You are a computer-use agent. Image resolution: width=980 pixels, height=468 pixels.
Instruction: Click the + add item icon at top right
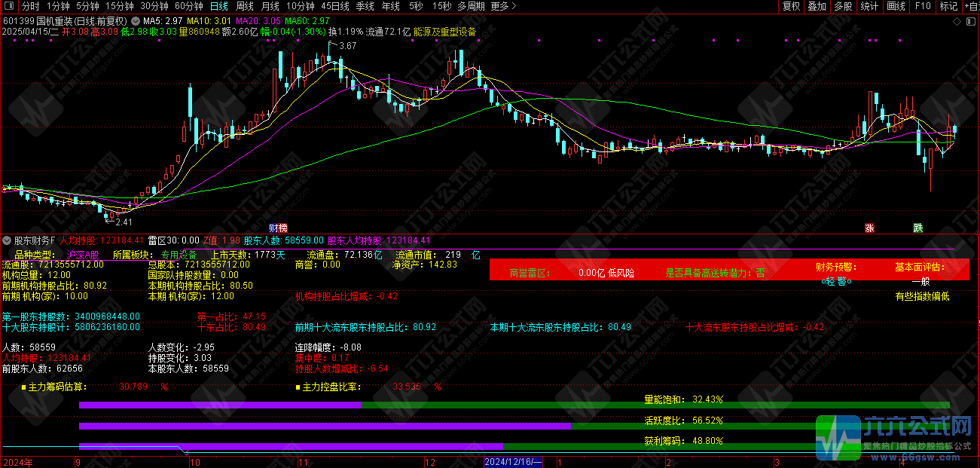click(975, 6)
